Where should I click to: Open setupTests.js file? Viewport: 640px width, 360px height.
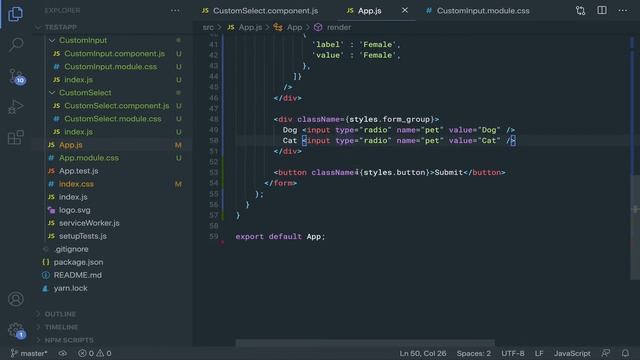(82, 236)
